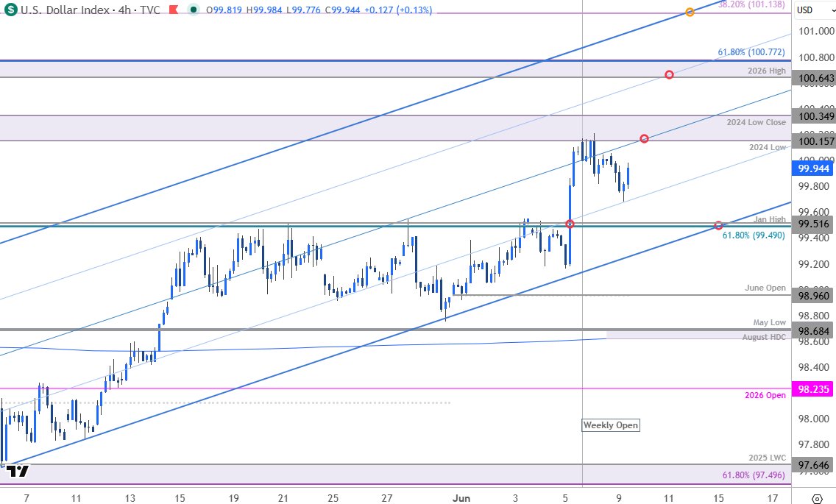
Task: Click the 100.349 price axis label
Action: pyautogui.click(x=814, y=116)
